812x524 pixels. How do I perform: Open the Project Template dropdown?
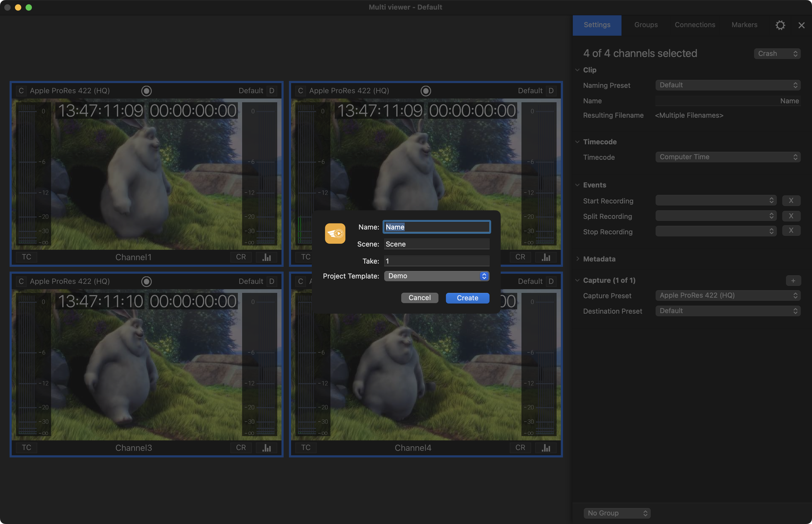437,276
